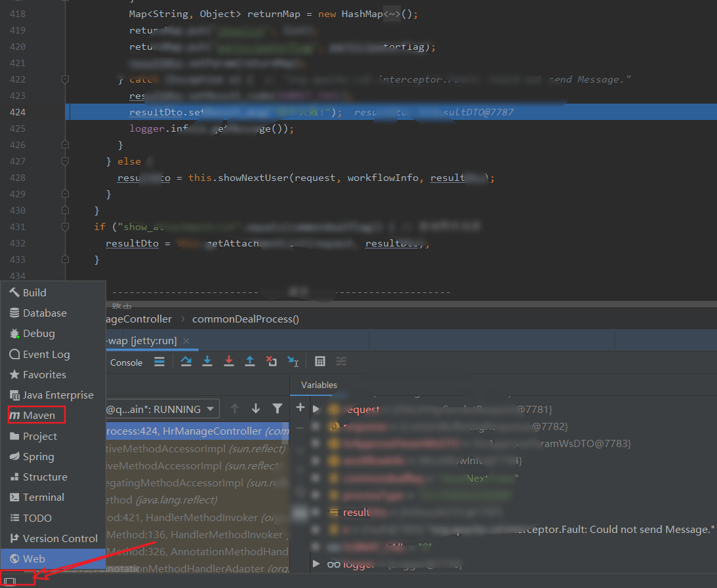Select the Method:136, HandlerMethodInvoker frame

pos(197,534)
